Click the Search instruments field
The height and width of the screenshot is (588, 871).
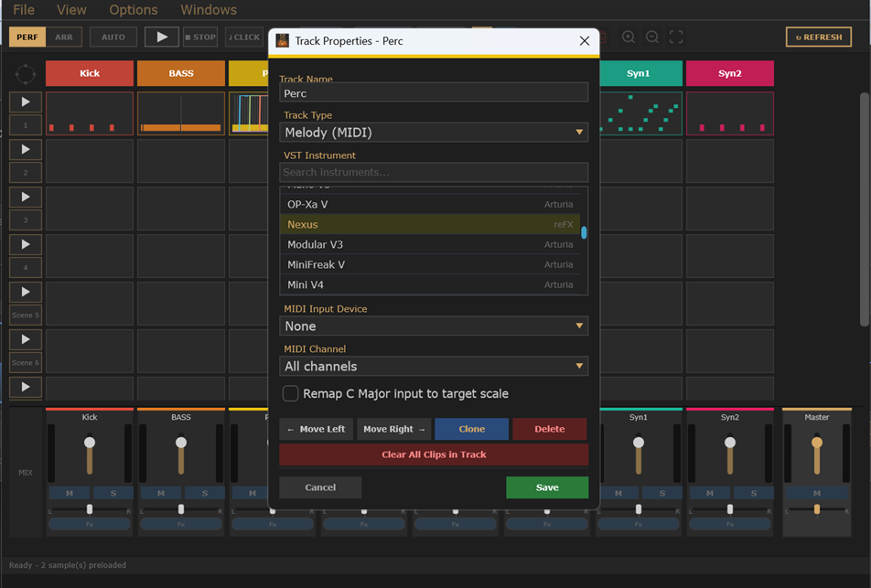pyautogui.click(x=434, y=172)
